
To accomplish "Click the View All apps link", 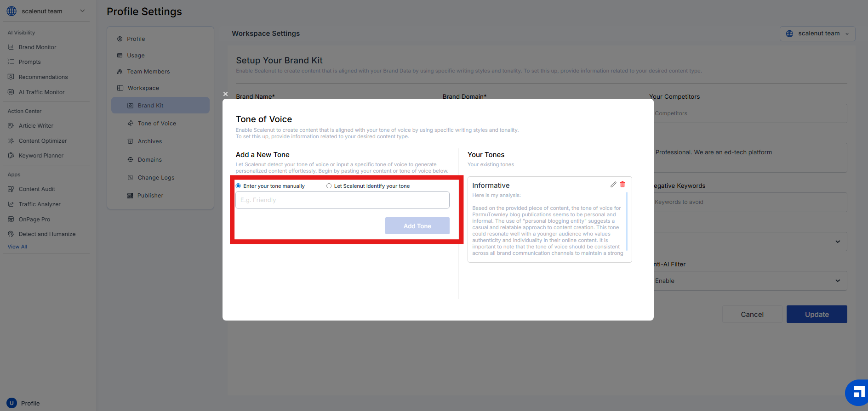I will (17, 247).
